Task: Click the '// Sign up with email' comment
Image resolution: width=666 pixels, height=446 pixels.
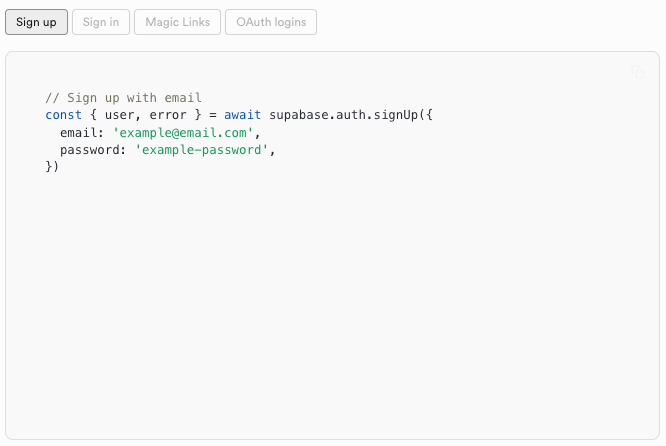Action: click(124, 98)
